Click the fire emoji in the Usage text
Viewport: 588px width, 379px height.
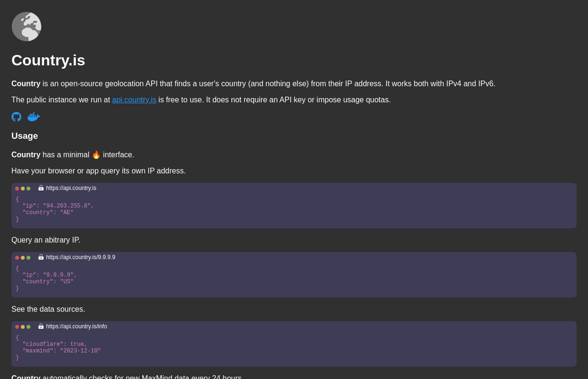(96, 155)
